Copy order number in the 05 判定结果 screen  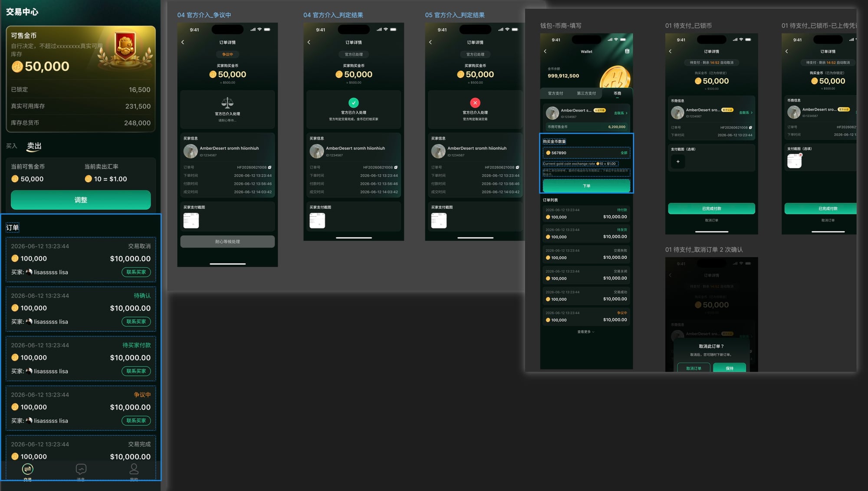pyautogui.click(x=517, y=167)
